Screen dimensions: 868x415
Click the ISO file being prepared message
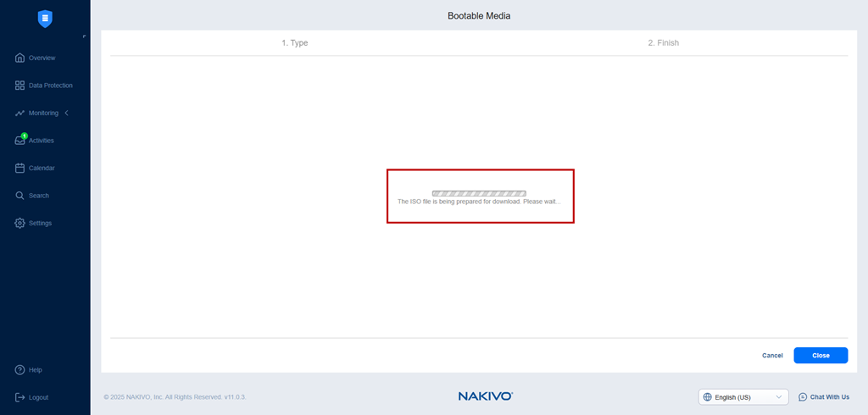(479, 202)
